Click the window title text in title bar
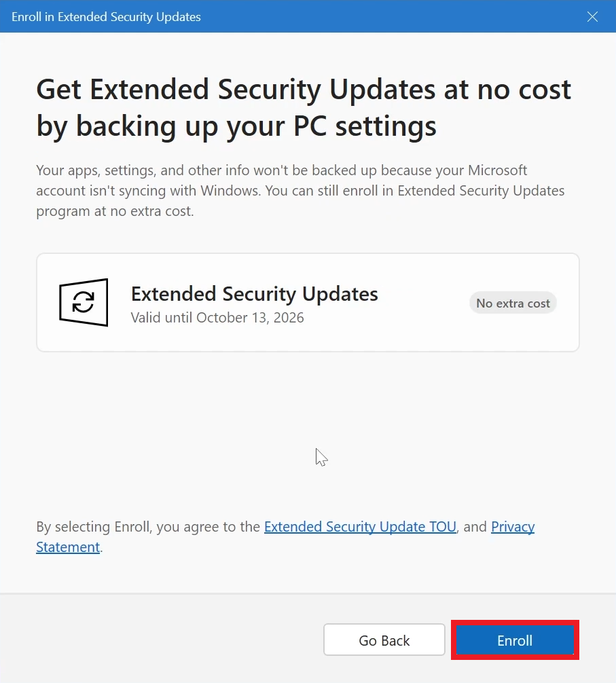Viewport: 616px width, 683px height. [106, 17]
